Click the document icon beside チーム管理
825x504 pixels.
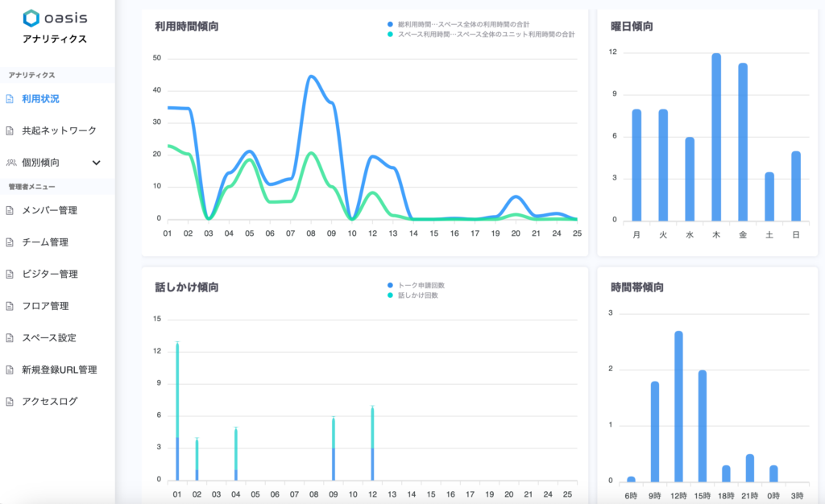pyautogui.click(x=10, y=242)
